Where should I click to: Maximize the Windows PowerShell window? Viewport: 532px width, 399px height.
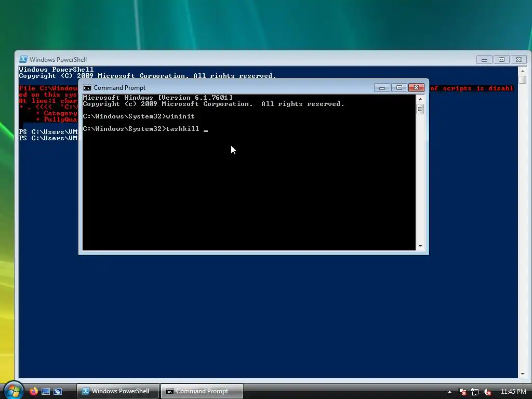[x=501, y=60]
